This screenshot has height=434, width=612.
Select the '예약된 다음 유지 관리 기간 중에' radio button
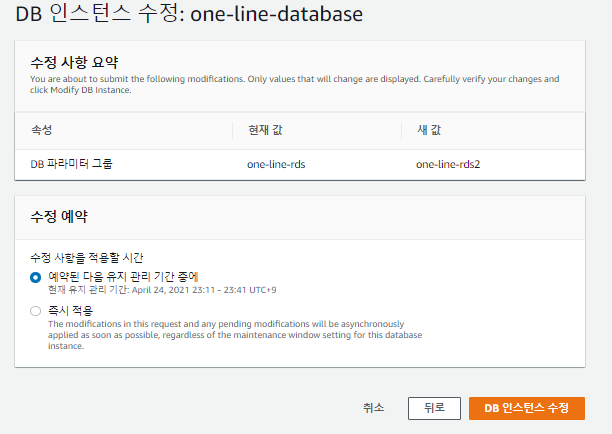(36, 277)
